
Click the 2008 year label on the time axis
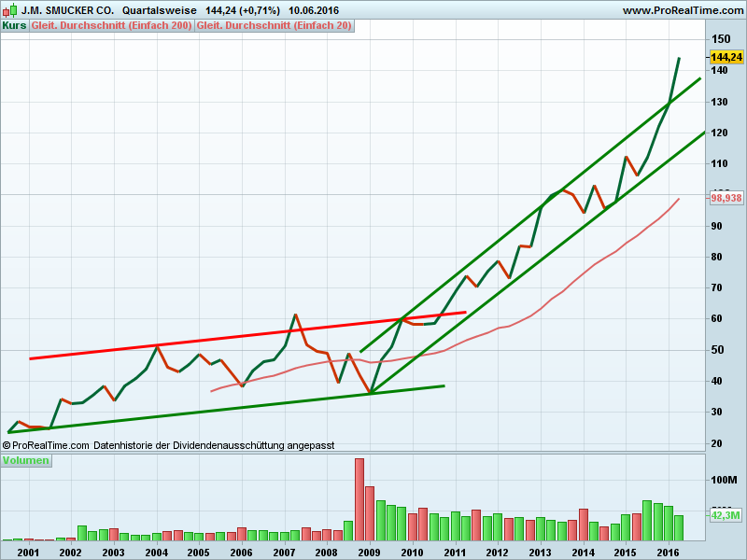pyautogui.click(x=327, y=553)
